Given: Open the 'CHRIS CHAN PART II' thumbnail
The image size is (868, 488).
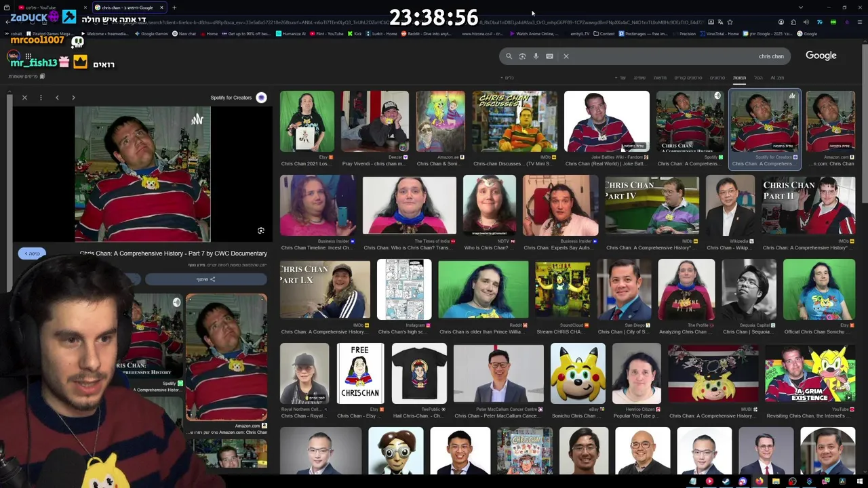Looking at the screenshot, I should (808, 205).
